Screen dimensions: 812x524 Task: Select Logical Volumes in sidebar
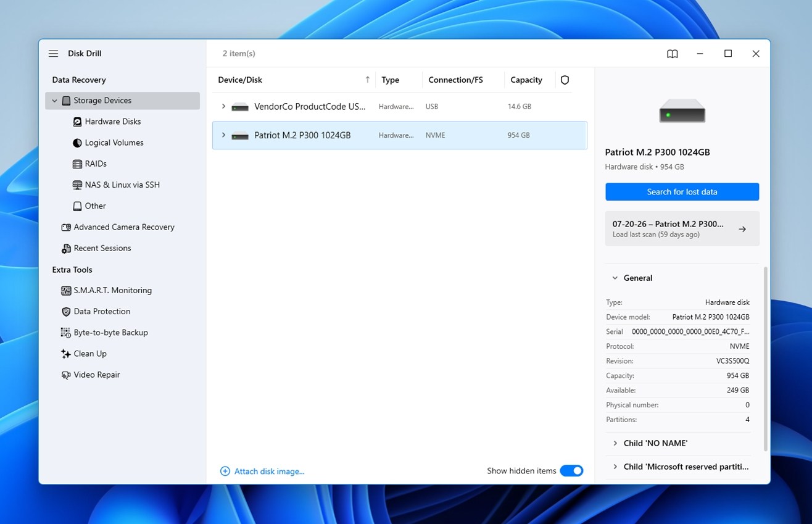click(x=114, y=143)
